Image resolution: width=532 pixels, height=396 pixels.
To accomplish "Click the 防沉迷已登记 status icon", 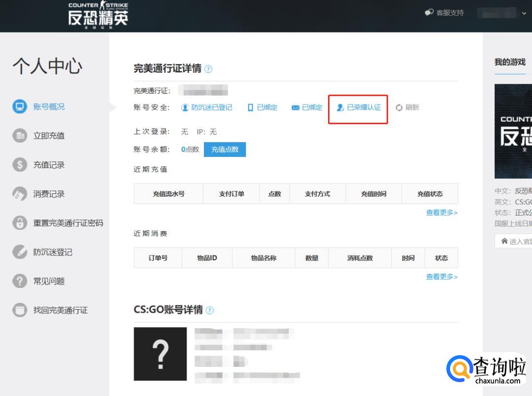I will pos(185,108).
